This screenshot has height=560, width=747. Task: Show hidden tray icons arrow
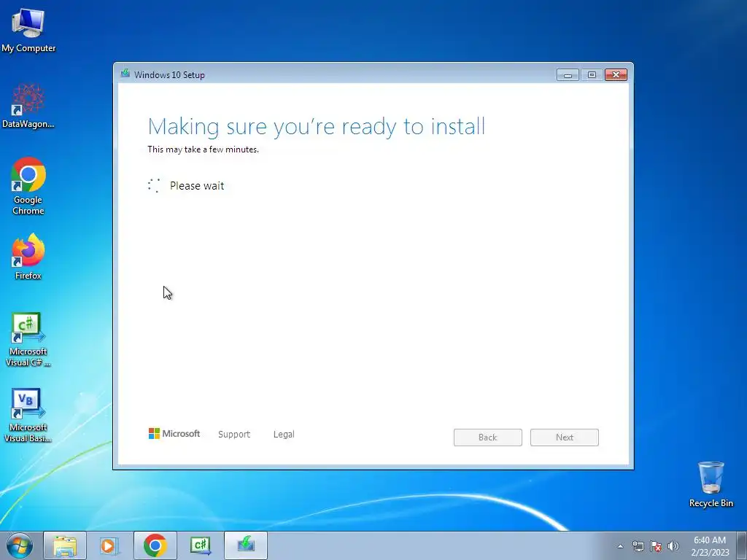[620, 546]
